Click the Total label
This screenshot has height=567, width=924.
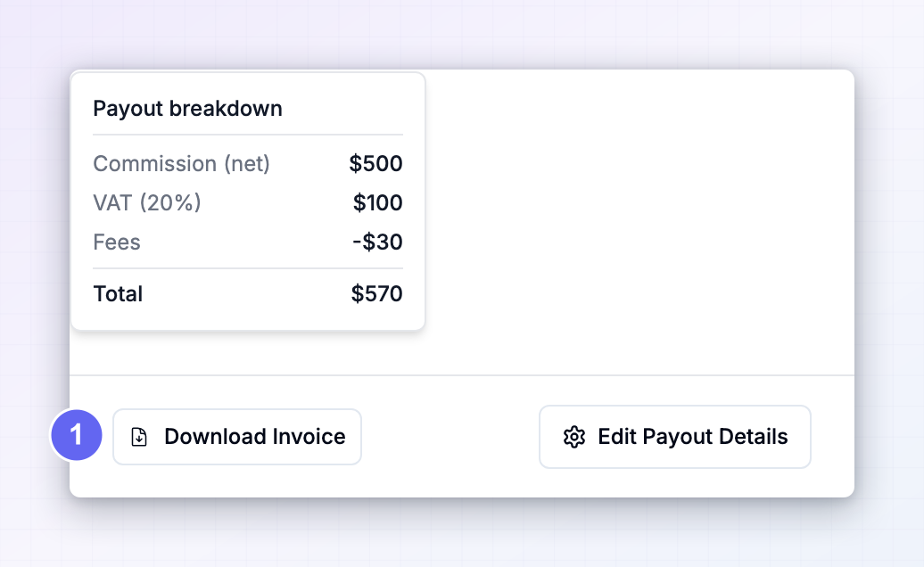[x=118, y=294]
